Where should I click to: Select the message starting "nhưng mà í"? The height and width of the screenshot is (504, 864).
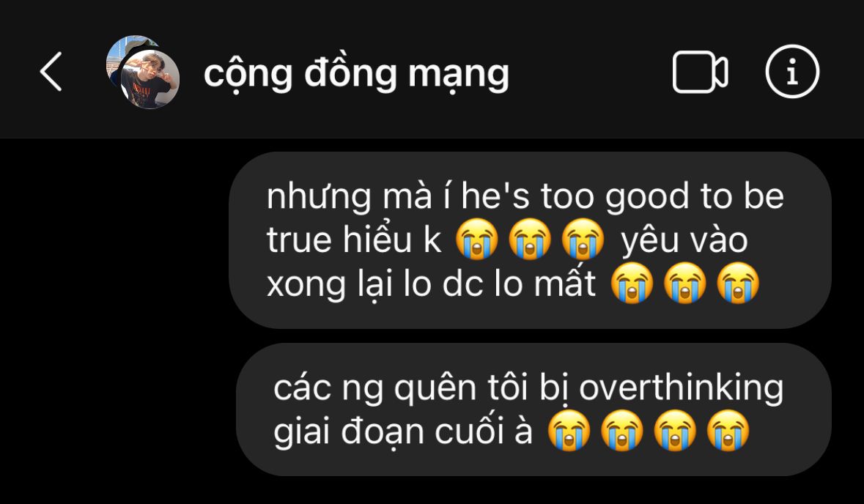[530, 240]
